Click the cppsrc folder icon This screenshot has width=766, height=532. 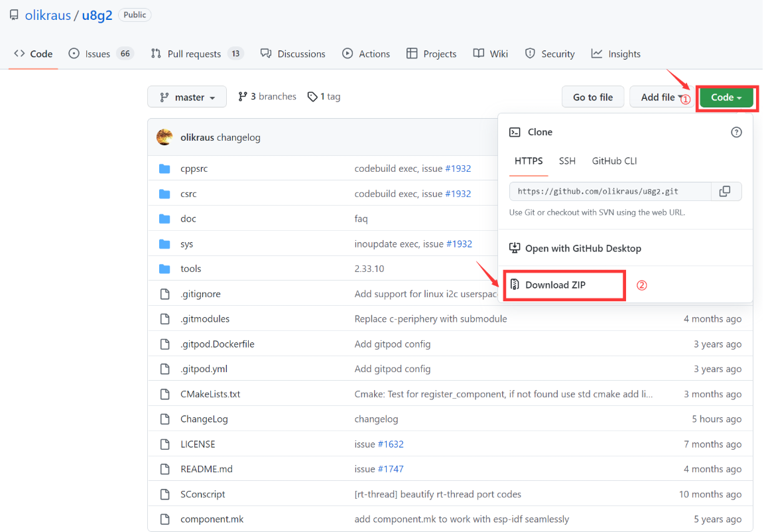(x=164, y=168)
